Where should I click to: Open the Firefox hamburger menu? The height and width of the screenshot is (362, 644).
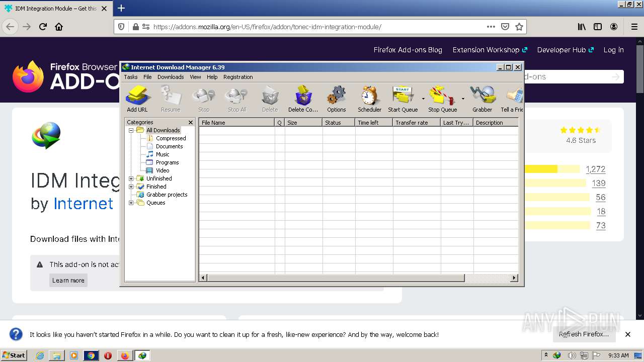pos(634,27)
